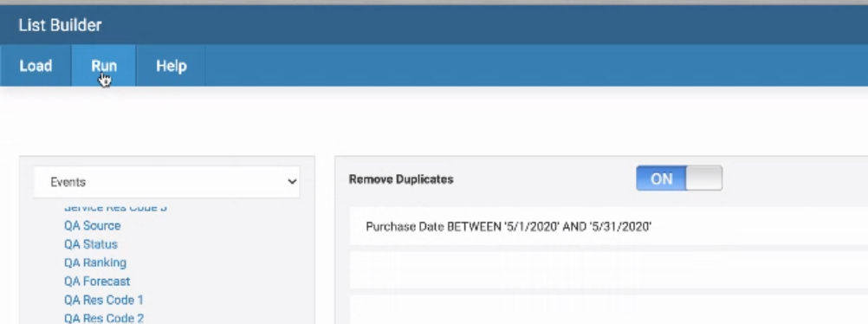Open the Load menu
The image size is (868, 324).
(x=36, y=66)
